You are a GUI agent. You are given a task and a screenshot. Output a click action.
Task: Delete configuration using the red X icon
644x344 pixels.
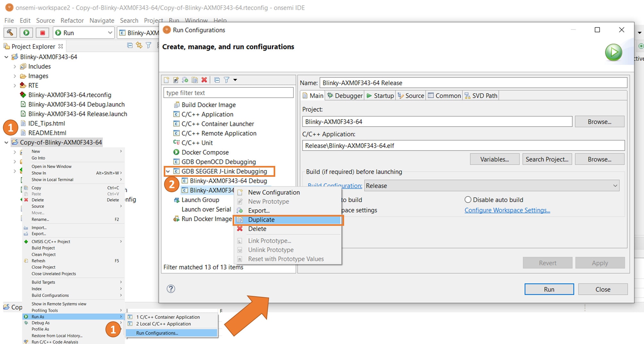[204, 80]
